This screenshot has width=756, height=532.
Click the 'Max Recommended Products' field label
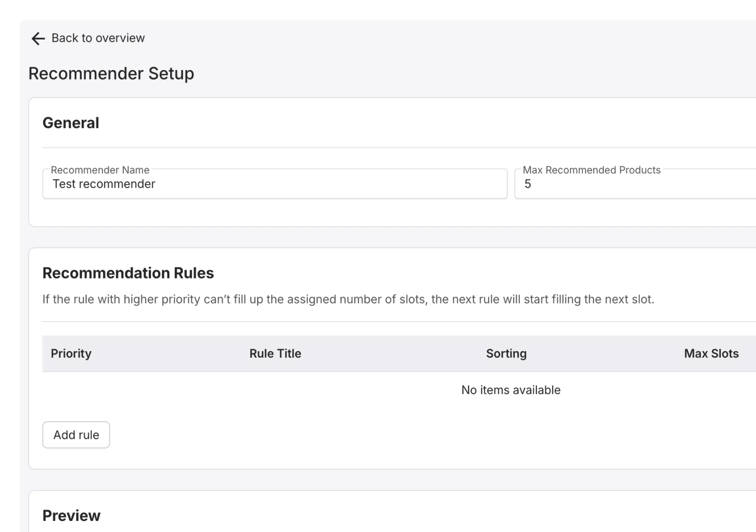point(591,170)
